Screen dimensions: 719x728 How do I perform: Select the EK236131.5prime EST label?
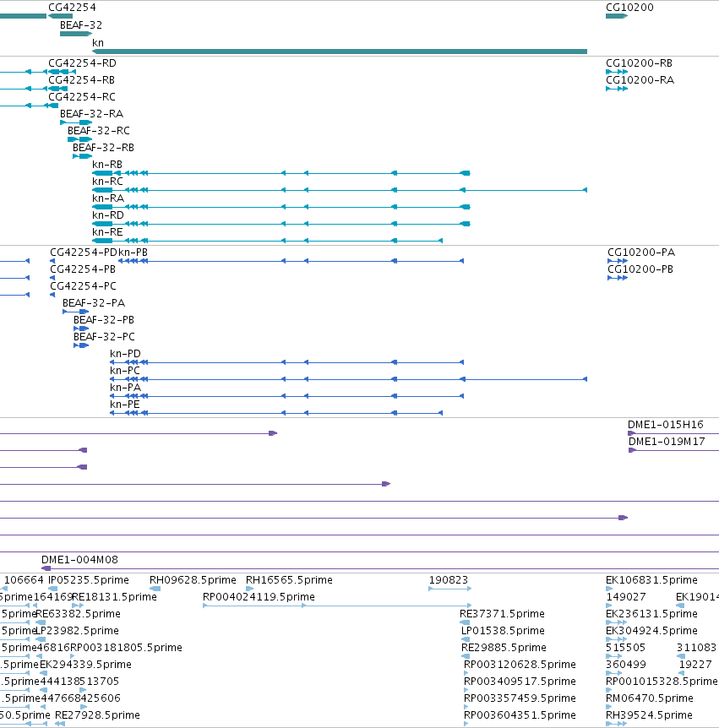651,613
